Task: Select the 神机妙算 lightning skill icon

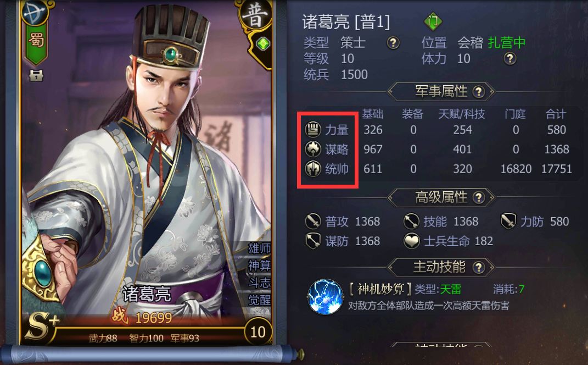Action: click(325, 296)
